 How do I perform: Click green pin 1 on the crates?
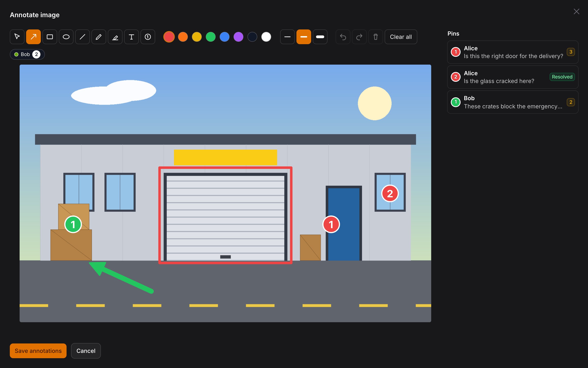pos(73,224)
